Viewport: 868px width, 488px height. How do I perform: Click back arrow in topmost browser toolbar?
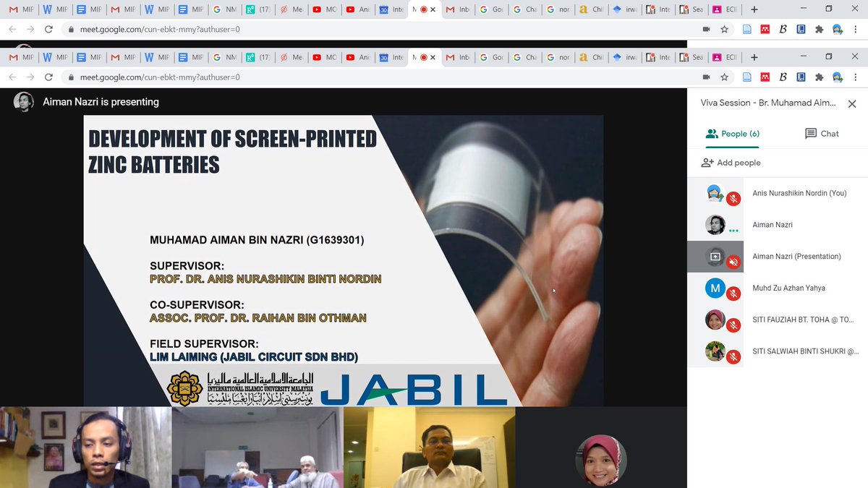[x=12, y=30]
